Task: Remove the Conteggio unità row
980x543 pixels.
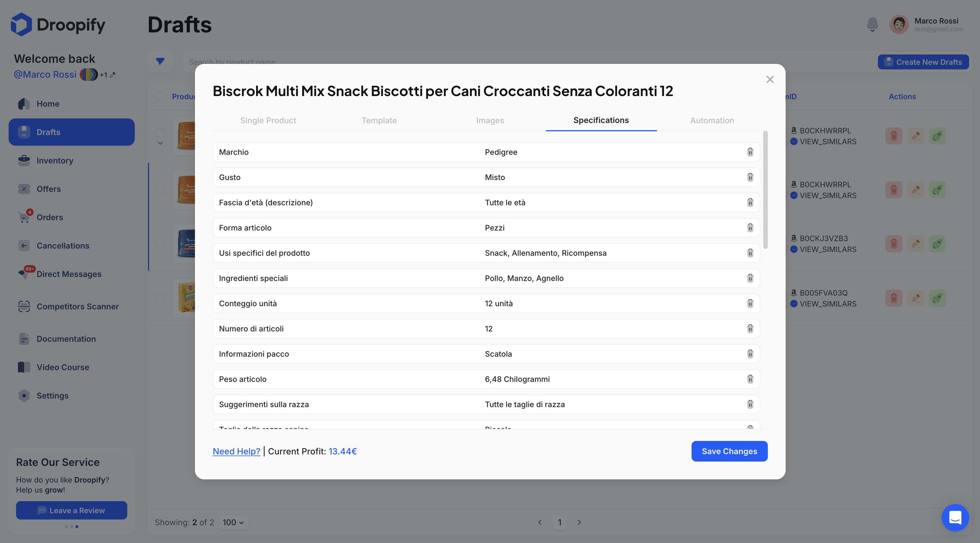Action: click(x=750, y=303)
